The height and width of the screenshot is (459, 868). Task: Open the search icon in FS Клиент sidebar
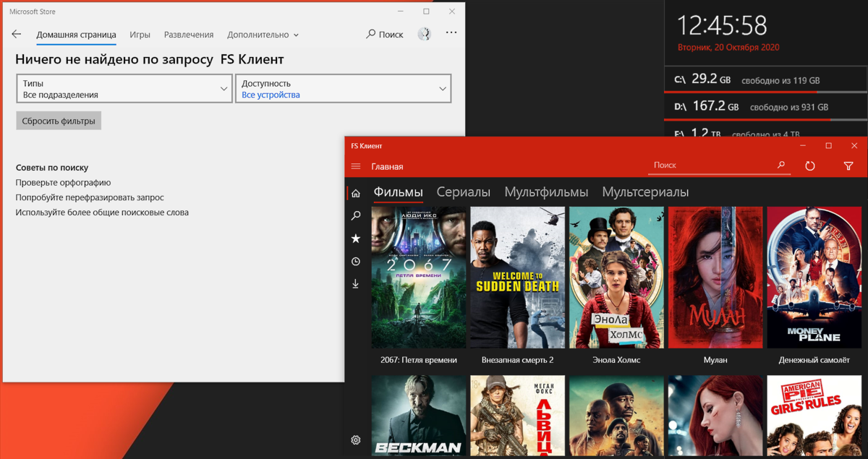tap(356, 215)
